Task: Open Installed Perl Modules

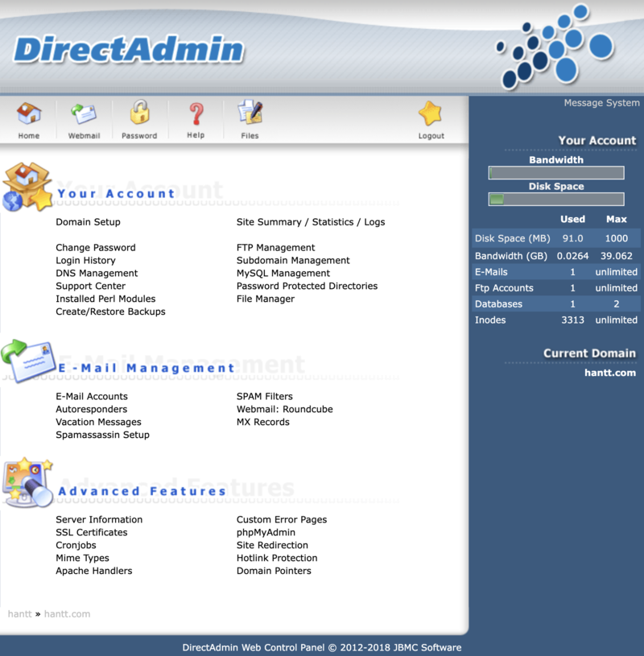Action: tap(105, 299)
